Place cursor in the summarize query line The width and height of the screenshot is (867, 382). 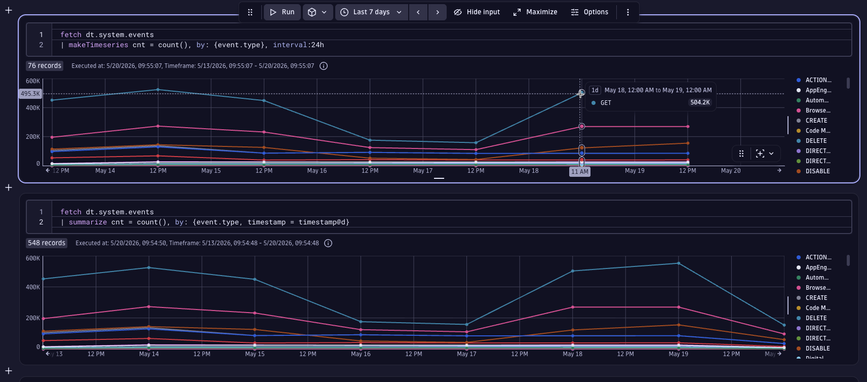205,222
